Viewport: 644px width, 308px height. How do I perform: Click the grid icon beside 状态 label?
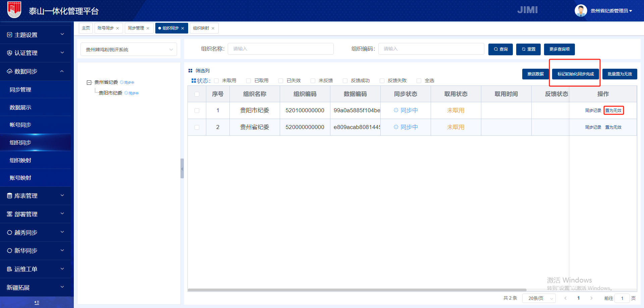point(194,81)
